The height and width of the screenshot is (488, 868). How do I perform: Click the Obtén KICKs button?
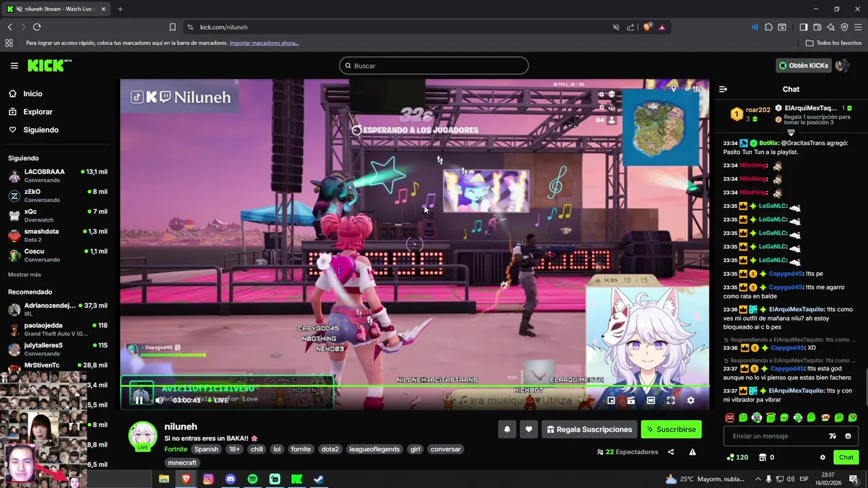coord(804,66)
